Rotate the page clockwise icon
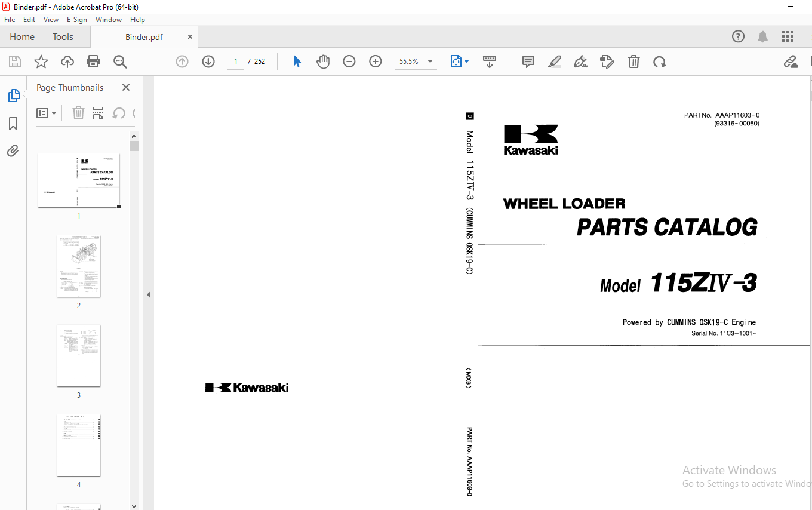Viewport: 812px width, 510px height. [660, 62]
